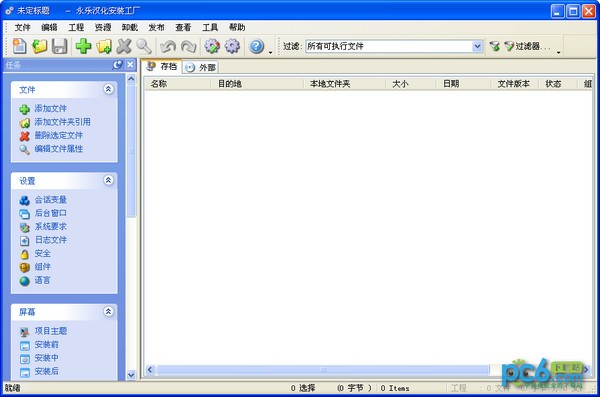
Task: Open the 工具 menu
Action: point(210,27)
